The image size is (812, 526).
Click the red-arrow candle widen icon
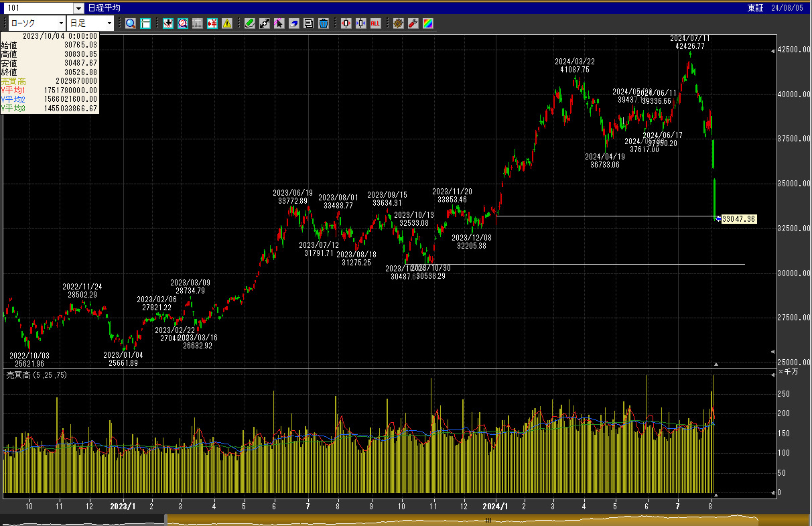click(346, 23)
